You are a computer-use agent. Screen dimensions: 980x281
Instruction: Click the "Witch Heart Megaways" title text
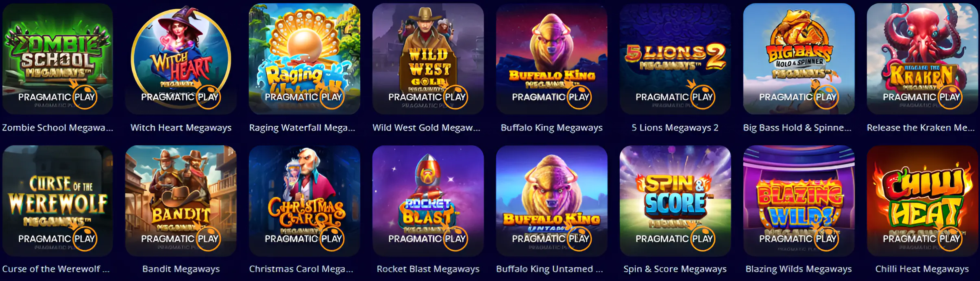point(181,128)
